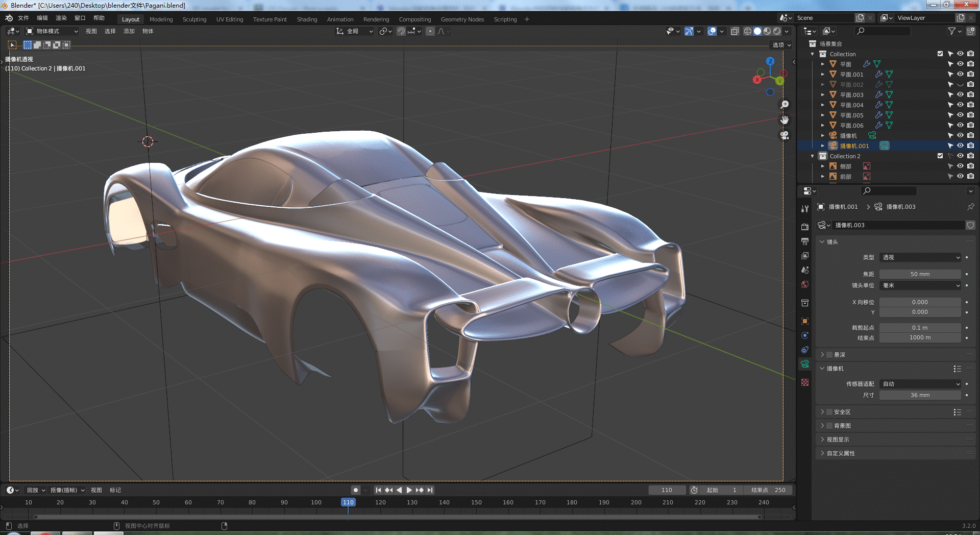
Task: Toggle camera view with viewport camera gizmo
Action: [x=785, y=135]
